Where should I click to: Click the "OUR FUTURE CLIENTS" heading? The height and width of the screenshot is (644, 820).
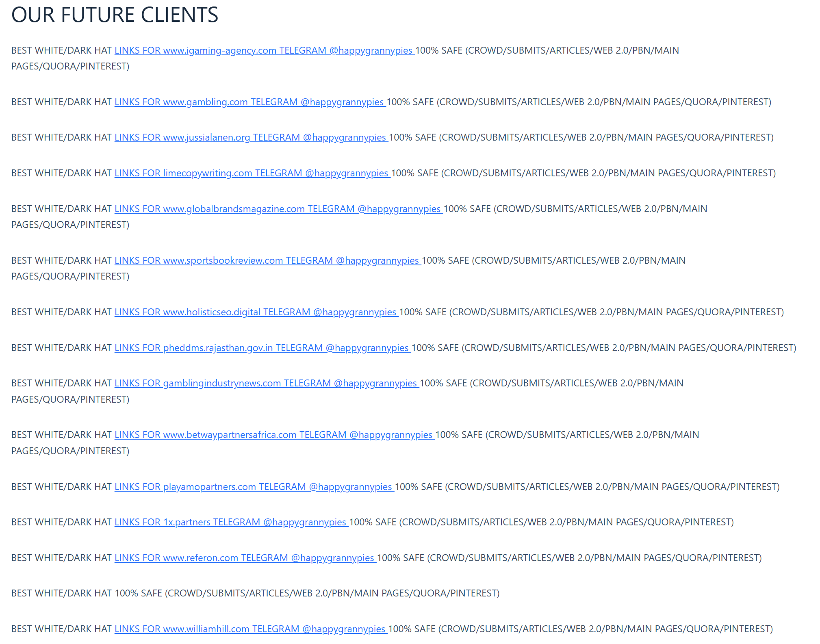click(115, 15)
